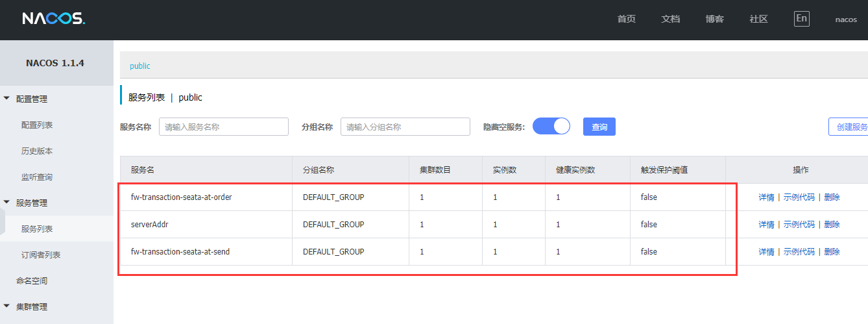Focus the 服务名称 input field
The height and width of the screenshot is (324, 868).
pos(223,127)
